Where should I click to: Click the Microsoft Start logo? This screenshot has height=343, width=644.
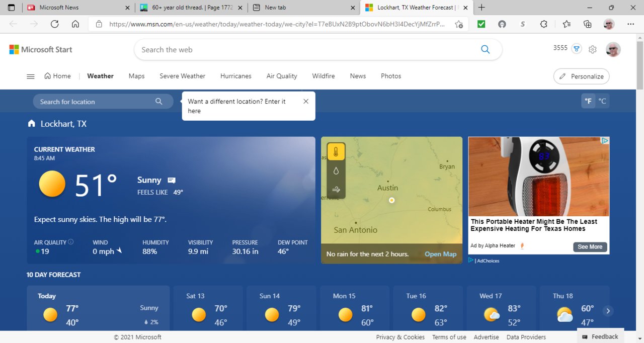pyautogui.click(x=41, y=49)
